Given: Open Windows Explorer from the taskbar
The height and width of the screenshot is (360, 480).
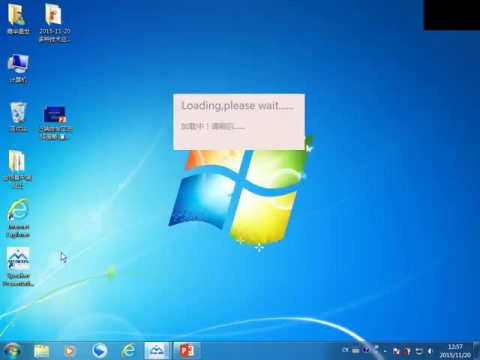Looking at the screenshot, I should tap(42, 351).
